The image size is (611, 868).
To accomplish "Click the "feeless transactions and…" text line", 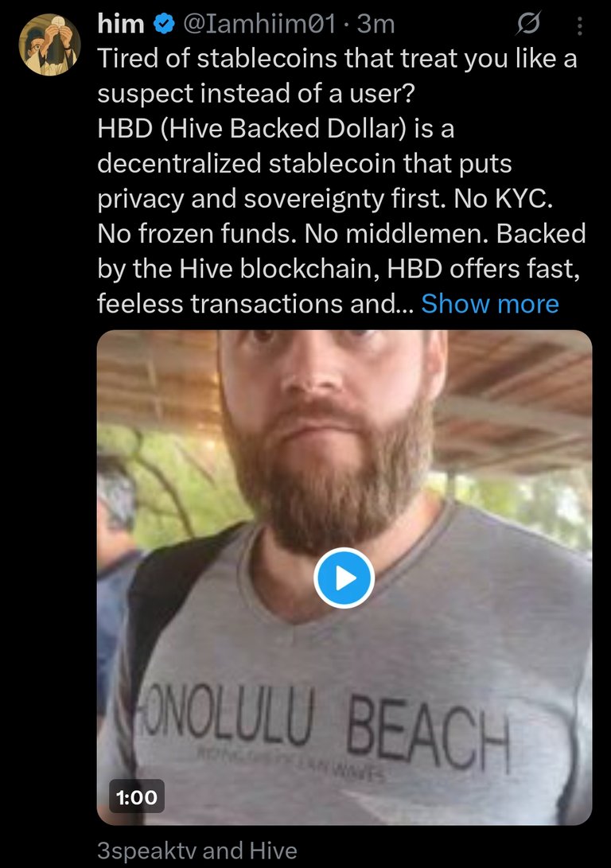I will 255,303.
